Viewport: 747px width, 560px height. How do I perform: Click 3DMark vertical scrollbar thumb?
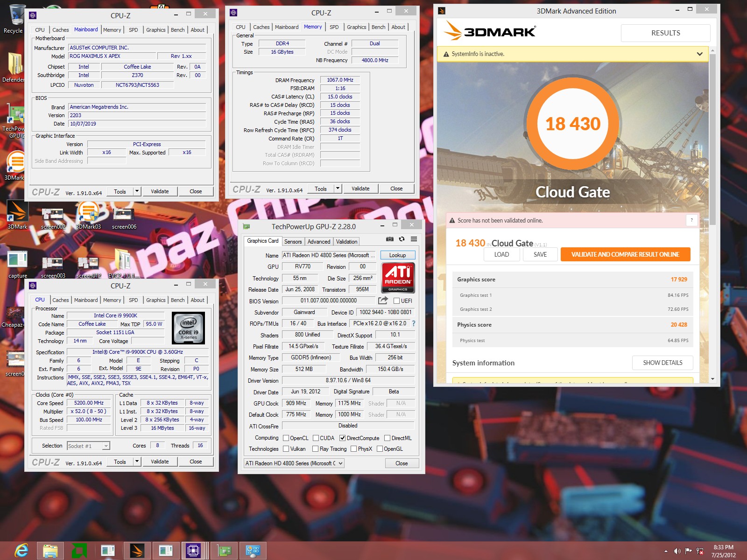pyautogui.click(x=712, y=140)
